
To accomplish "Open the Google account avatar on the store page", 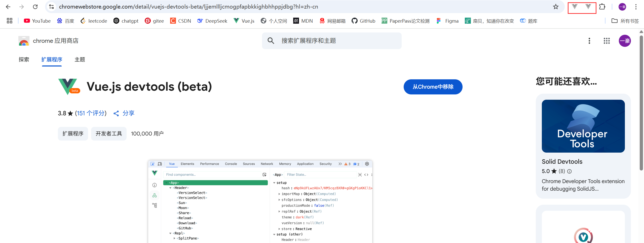I will coord(625,41).
